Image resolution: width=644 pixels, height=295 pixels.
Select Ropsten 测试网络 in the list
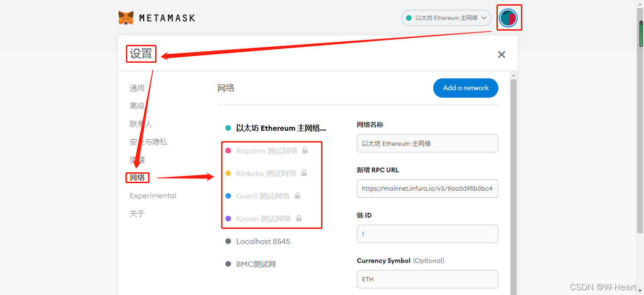267,151
